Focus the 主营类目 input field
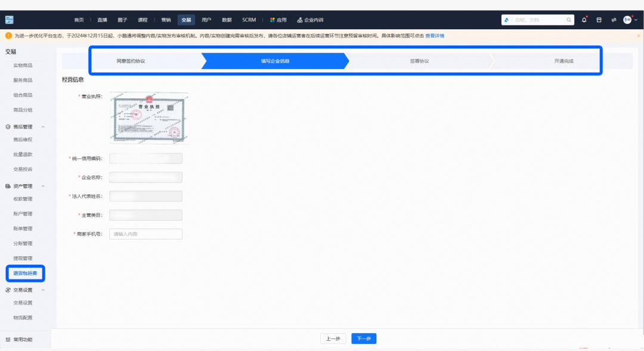Screen dimensions: 644x351 [146, 215]
